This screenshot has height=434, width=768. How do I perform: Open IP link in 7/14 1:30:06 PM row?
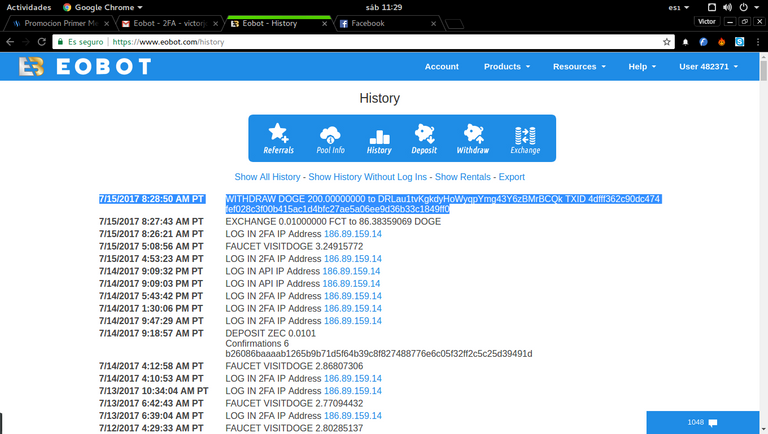353,308
